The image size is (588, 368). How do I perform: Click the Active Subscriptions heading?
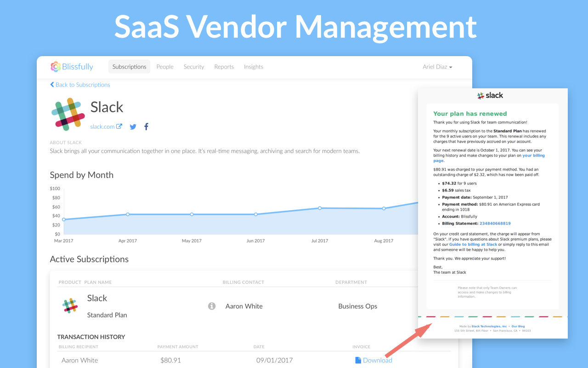coord(89,259)
